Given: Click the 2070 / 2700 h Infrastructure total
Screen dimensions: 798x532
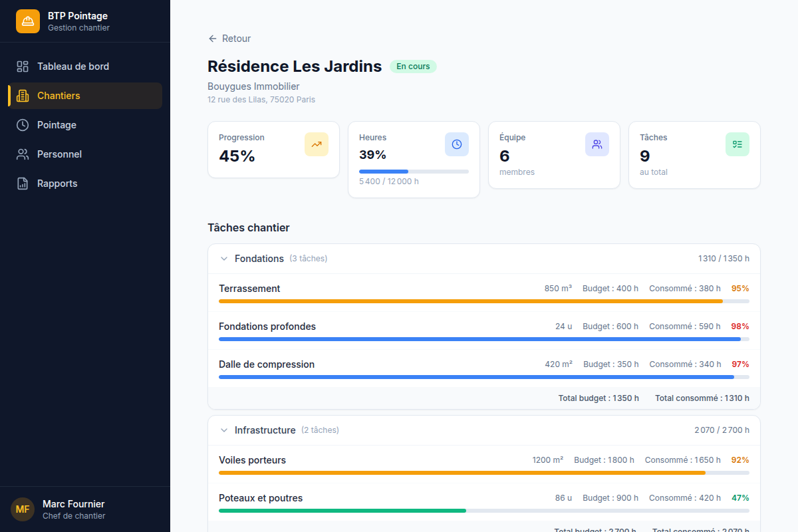Looking at the screenshot, I should 722,430.
